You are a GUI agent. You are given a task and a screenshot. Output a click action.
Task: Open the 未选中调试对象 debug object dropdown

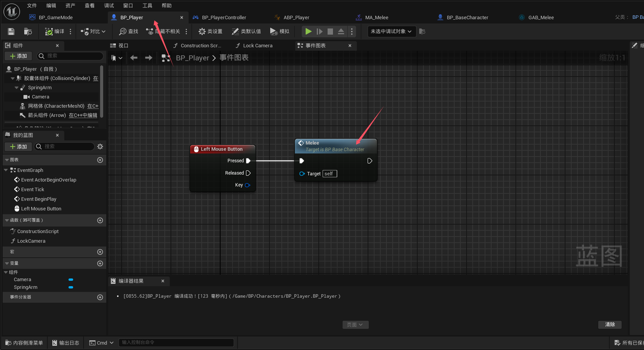(x=391, y=32)
